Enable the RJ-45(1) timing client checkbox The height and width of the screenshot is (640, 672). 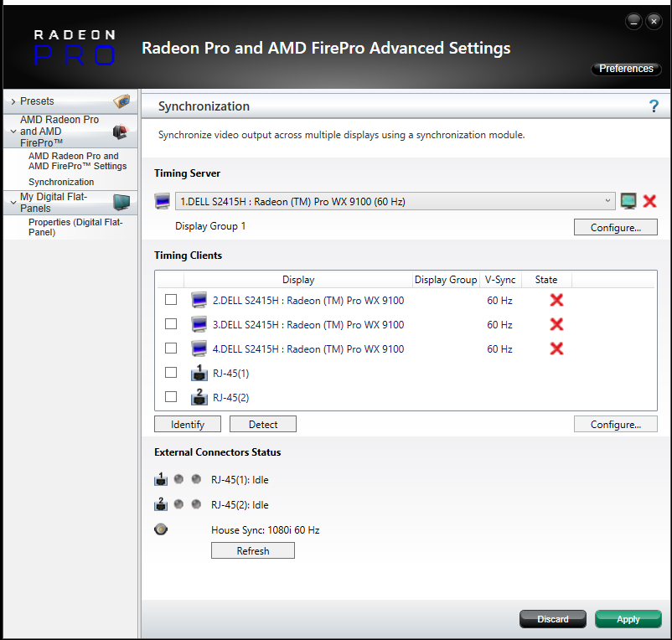tap(171, 373)
